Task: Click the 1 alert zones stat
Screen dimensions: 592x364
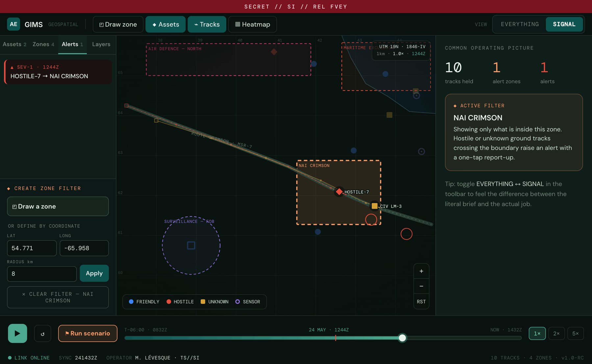Action: click(506, 73)
